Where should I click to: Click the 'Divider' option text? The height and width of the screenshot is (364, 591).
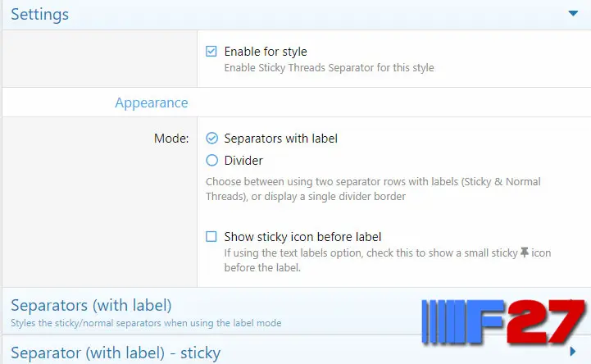pyautogui.click(x=243, y=161)
